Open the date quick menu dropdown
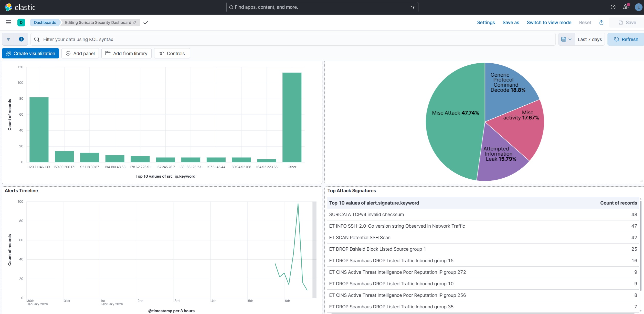Viewport: 644px width, 314px height. point(566,39)
